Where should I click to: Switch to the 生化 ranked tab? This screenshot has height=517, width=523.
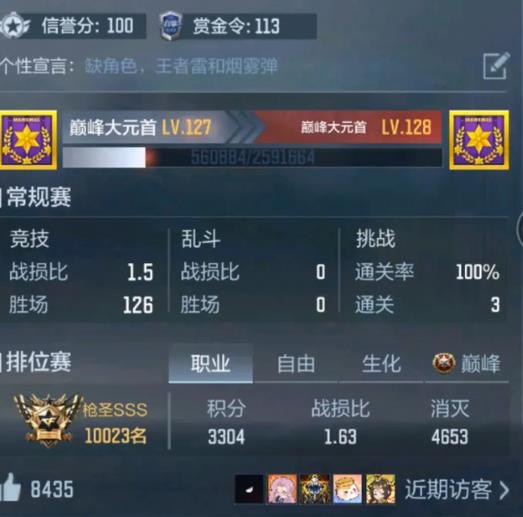coord(381,364)
